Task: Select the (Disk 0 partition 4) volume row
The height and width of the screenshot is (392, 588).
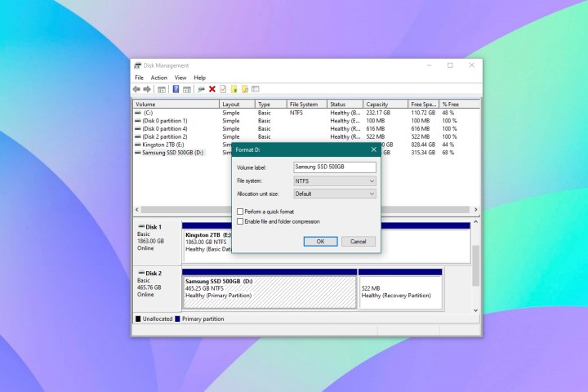Action: (306, 129)
